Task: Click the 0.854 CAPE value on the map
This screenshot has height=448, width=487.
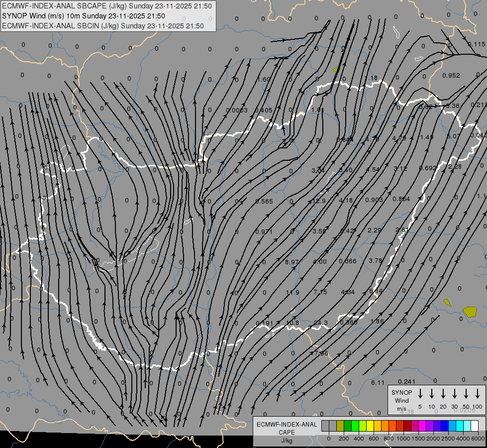Action: [x=401, y=199]
